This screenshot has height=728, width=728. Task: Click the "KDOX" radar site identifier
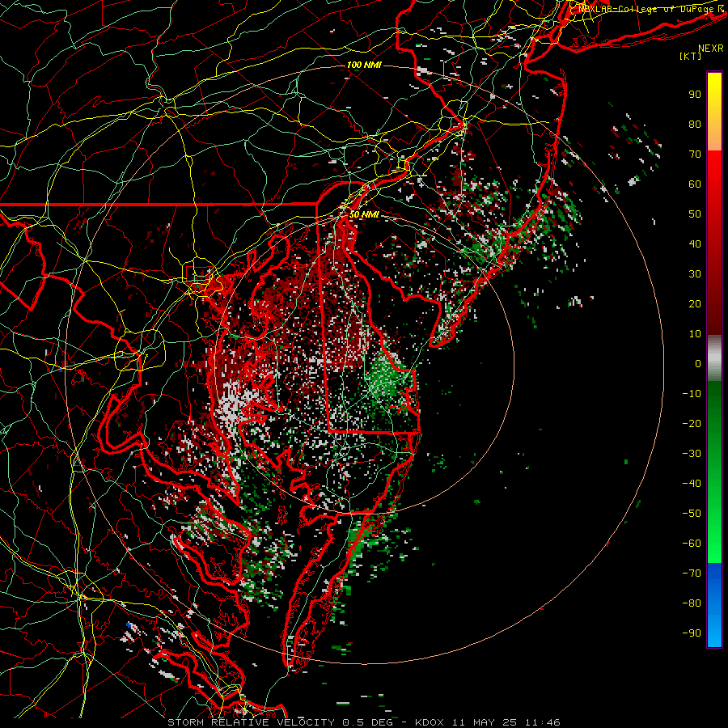point(430,722)
